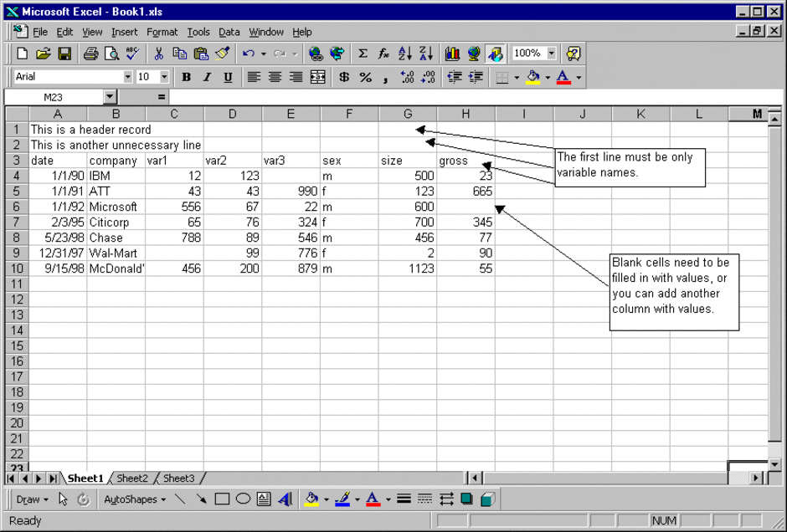This screenshot has width=787, height=532.
Task: Click the Select All corner button
Action: (17, 115)
